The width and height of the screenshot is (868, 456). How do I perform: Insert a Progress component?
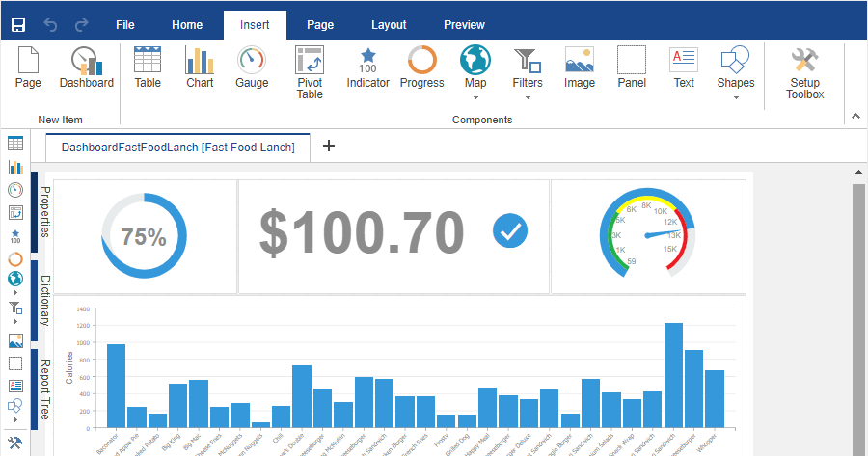pyautogui.click(x=421, y=67)
